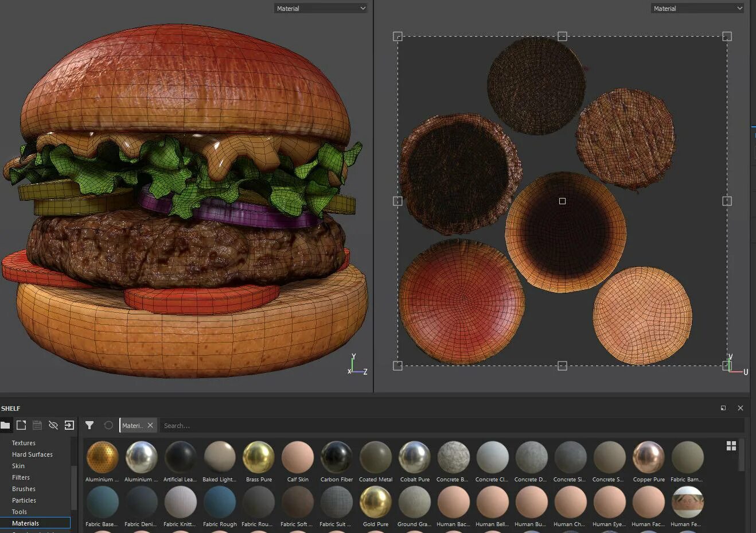
Task: Close the Shelf panel
Action: [741, 408]
